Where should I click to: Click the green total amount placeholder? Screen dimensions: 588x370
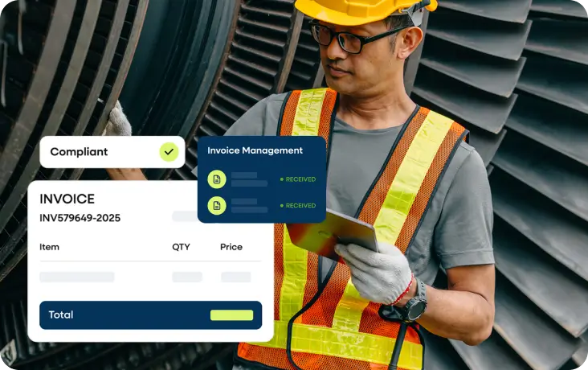(232, 315)
